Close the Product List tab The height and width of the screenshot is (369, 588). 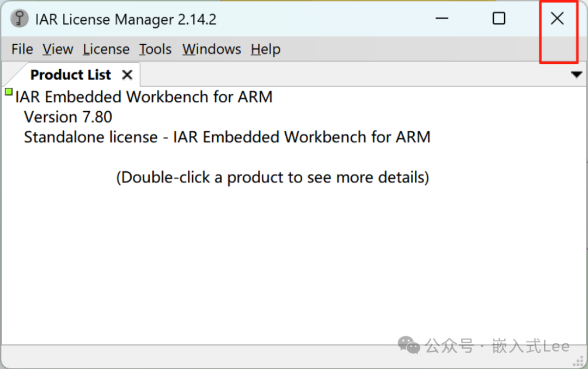[126, 75]
